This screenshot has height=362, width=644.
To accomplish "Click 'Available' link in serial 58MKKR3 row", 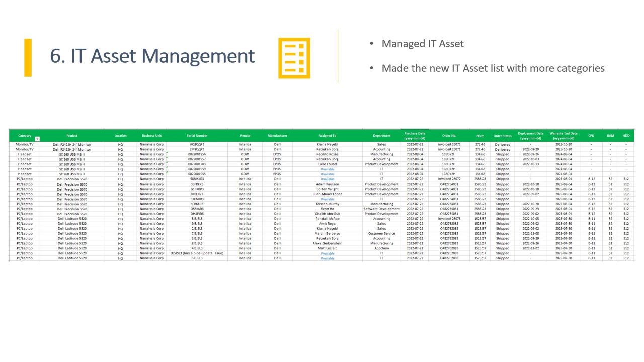I will click(x=328, y=179).
